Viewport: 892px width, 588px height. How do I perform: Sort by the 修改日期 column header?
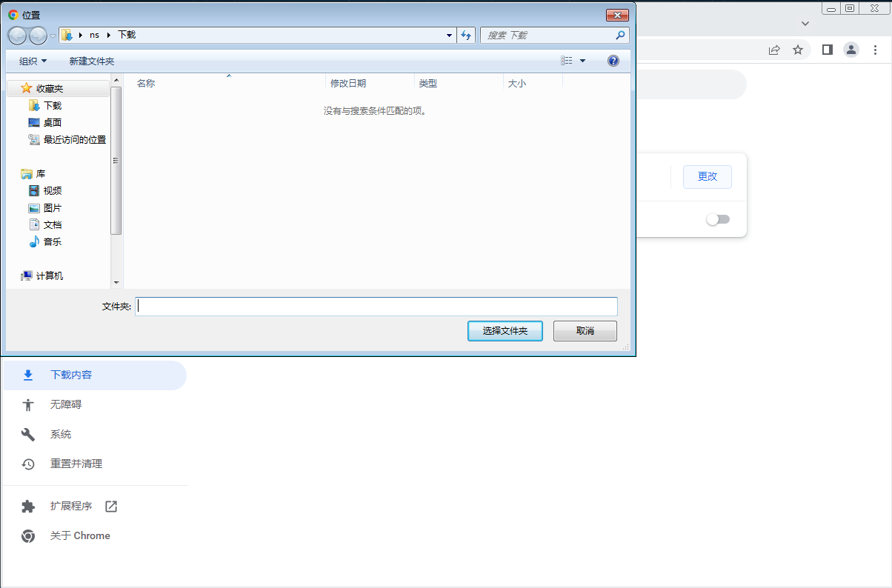pyautogui.click(x=370, y=83)
